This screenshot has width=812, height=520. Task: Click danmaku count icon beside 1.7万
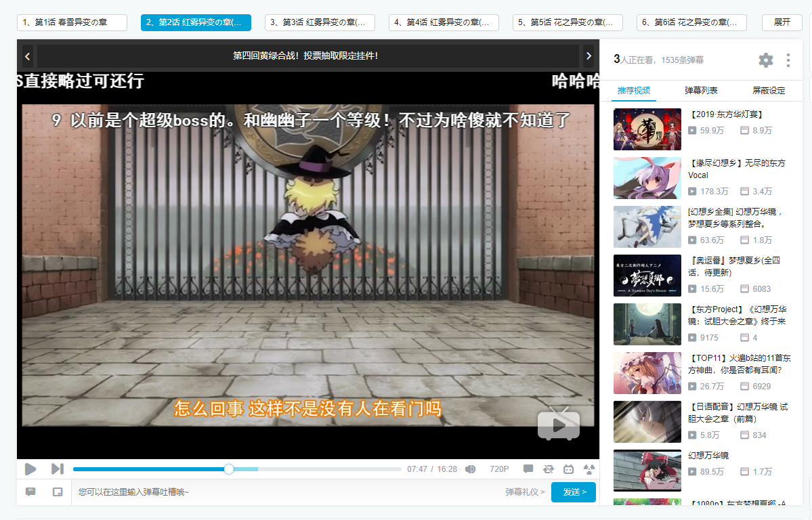[x=745, y=472]
